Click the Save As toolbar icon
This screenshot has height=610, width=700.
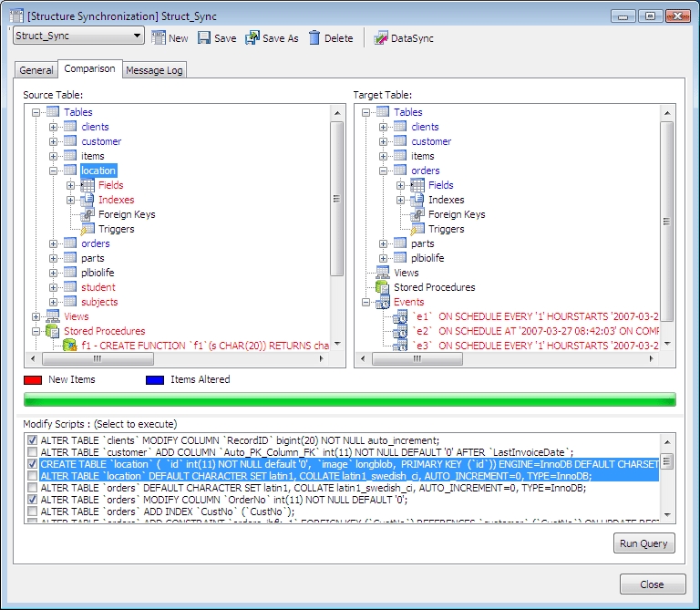252,38
